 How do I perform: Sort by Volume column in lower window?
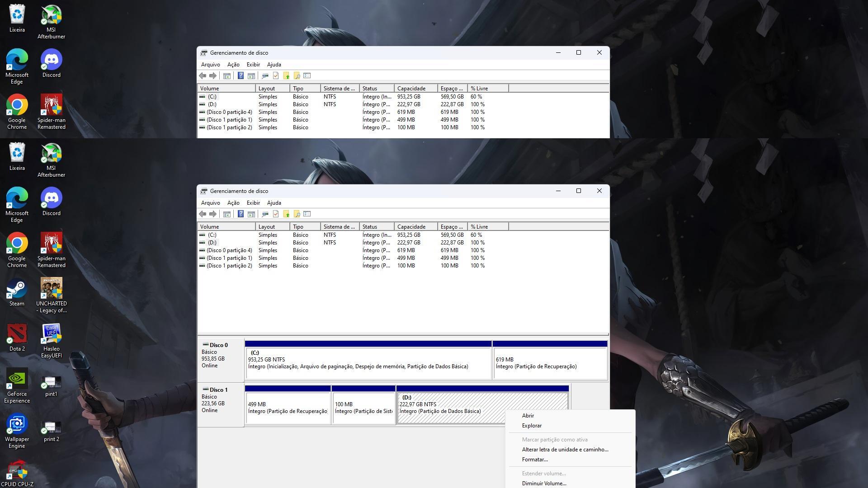click(226, 227)
